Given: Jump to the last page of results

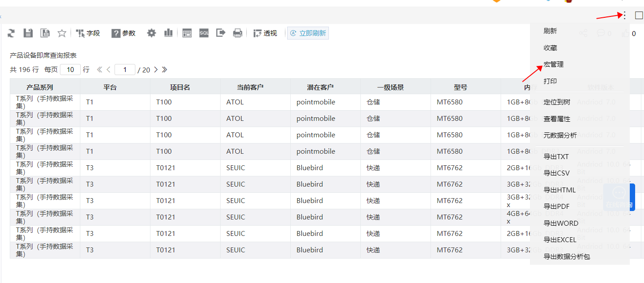Looking at the screenshot, I should coord(164,69).
